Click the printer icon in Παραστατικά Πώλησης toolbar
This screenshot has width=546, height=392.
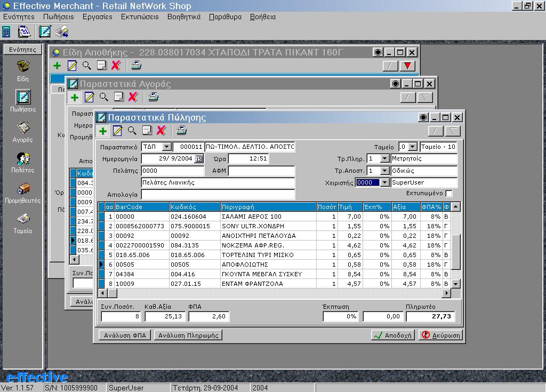click(181, 131)
